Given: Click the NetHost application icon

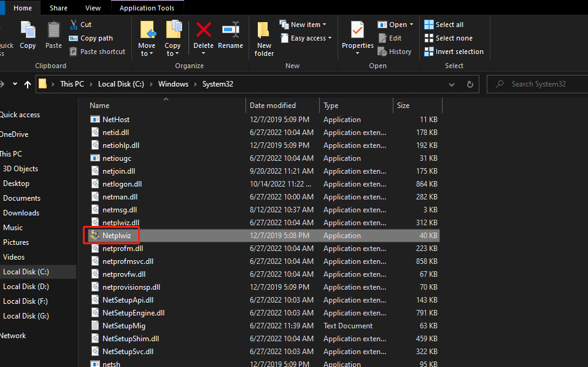Looking at the screenshot, I should click(95, 120).
